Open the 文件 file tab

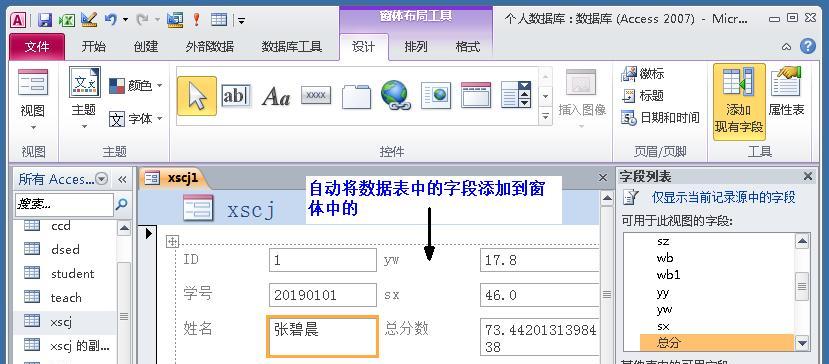point(37,47)
